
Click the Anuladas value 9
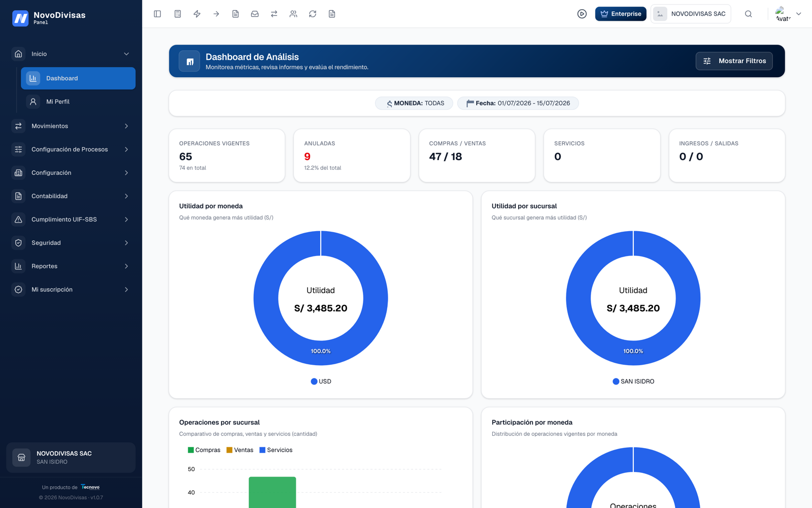(307, 156)
